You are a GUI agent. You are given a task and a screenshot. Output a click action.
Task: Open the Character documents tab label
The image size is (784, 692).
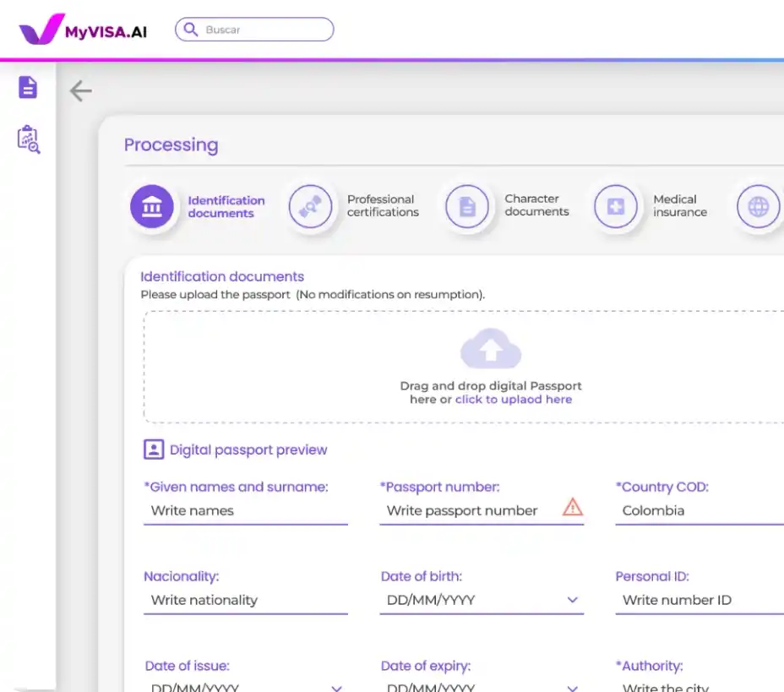[x=536, y=205]
